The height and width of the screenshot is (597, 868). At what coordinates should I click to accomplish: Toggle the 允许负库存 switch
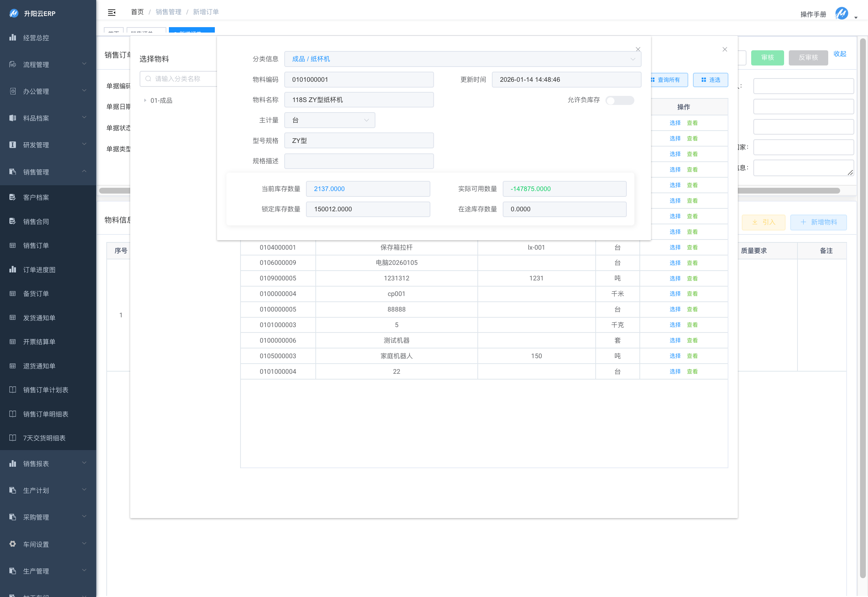coord(620,100)
